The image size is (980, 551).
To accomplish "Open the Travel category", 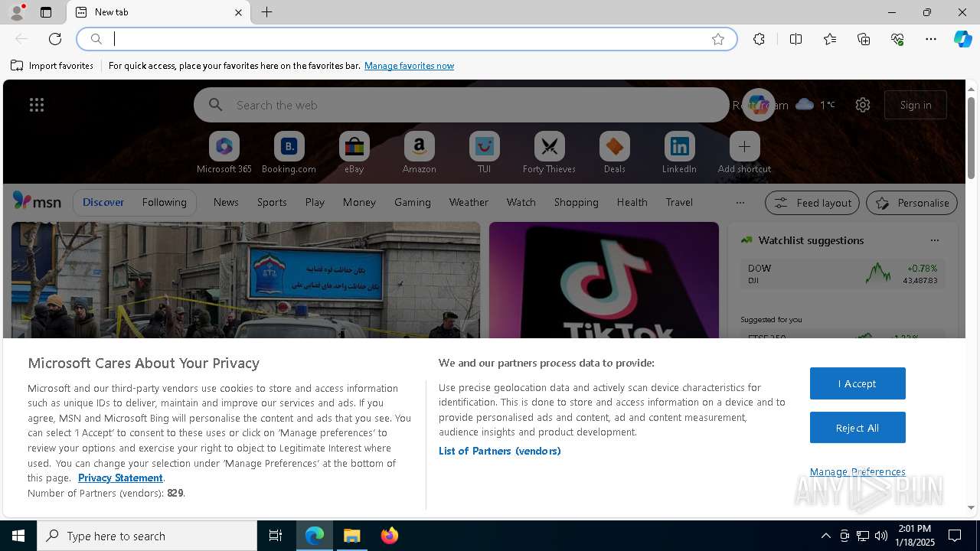I will pos(679,202).
